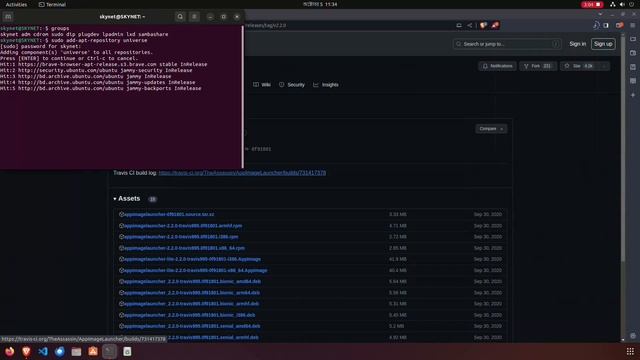This screenshot has width=640, height=360.
Task: Open the second browser side panel icon
Action: point(633,53)
